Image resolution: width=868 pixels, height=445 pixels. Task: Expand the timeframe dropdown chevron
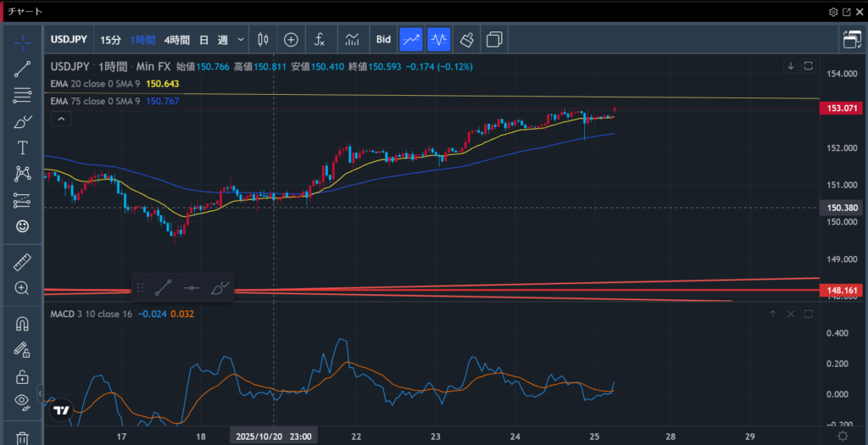241,39
